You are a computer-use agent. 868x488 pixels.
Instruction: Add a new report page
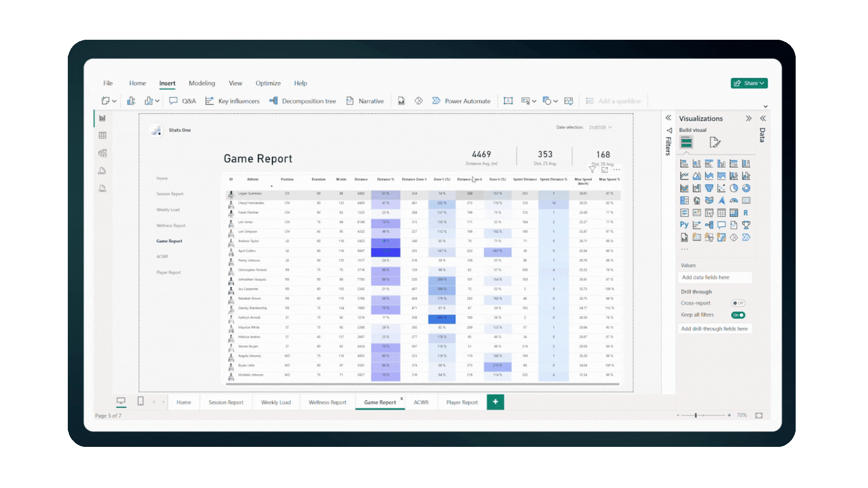click(x=495, y=402)
